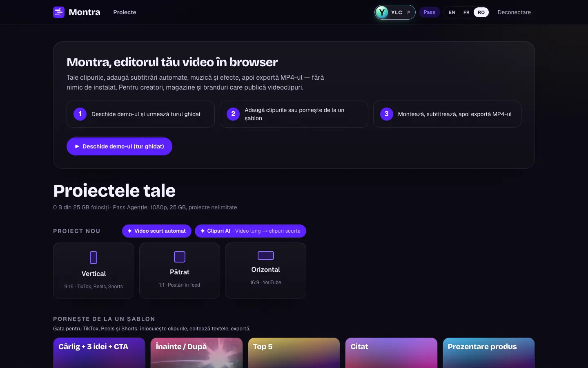Open Clipuri AI long-to-short clips
The width and height of the screenshot is (588, 368).
pos(250,231)
